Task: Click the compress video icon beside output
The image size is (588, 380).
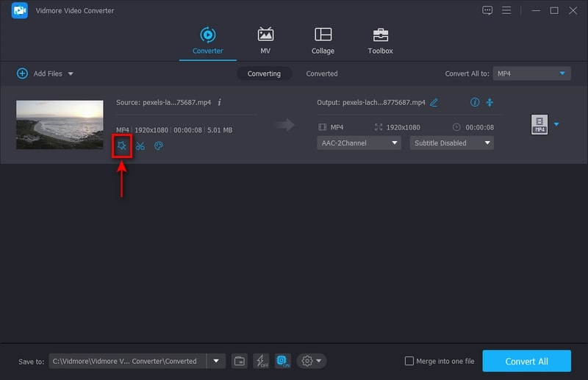Action: tap(490, 102)
